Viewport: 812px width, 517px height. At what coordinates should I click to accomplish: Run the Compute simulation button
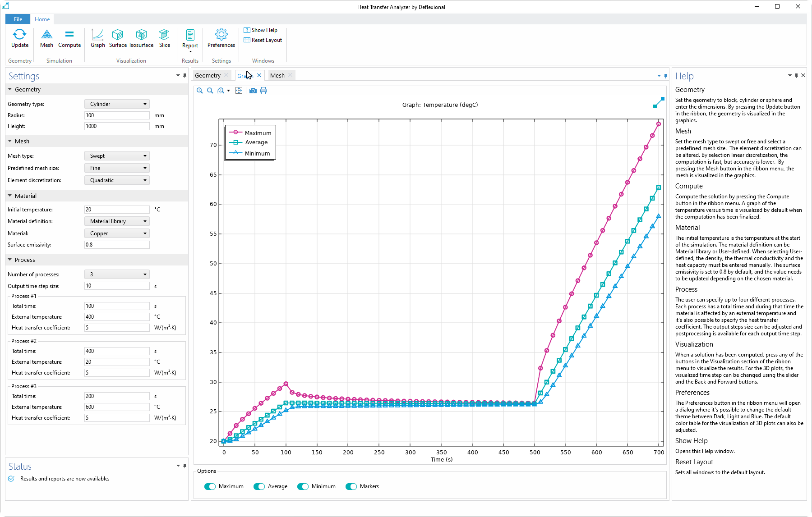(x=69, y=38)
